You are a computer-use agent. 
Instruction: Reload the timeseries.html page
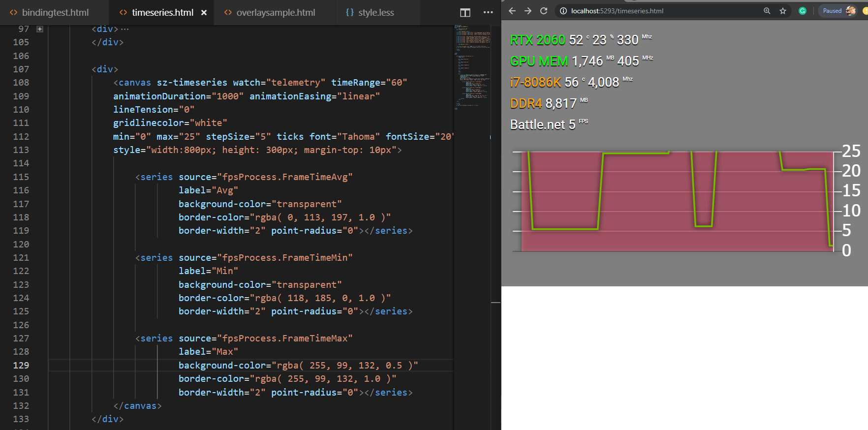tap(544, 11)
